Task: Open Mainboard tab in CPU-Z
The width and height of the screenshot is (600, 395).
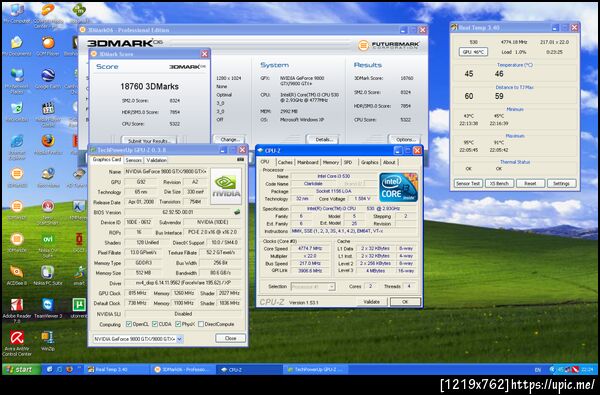Action: [308, 162]
